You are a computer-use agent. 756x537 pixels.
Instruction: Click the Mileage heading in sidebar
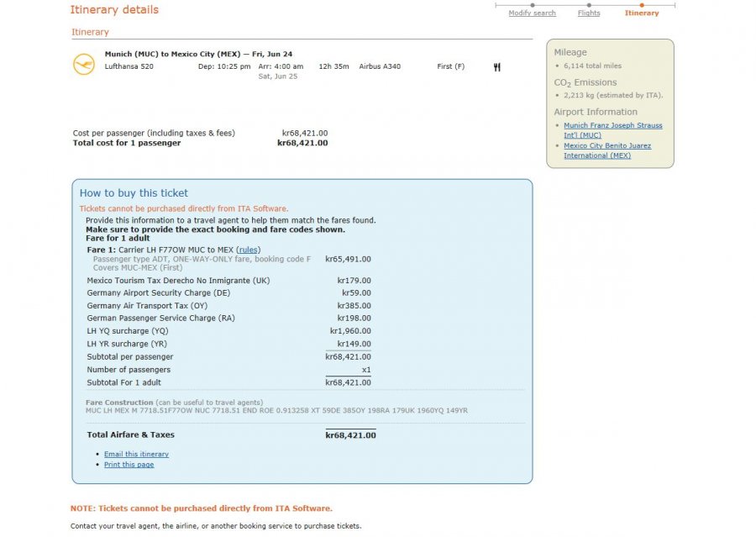point(570,52)
